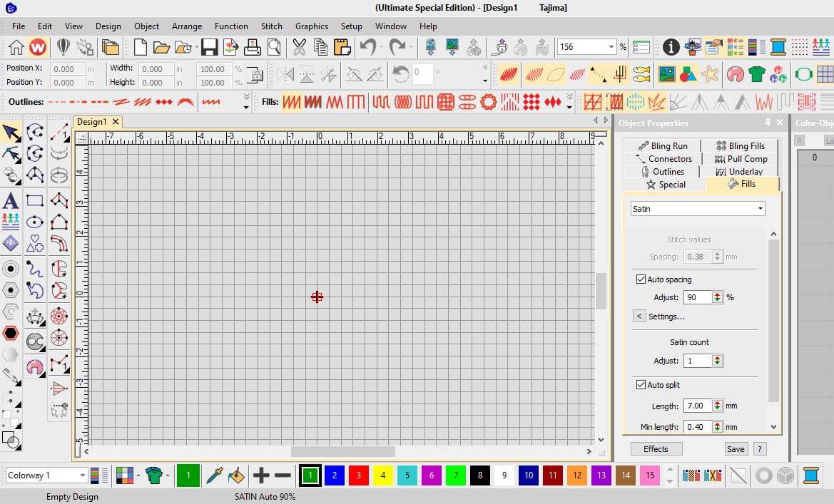Open the Stitch menu
The image size is (834, 504).
coord(271,26)
